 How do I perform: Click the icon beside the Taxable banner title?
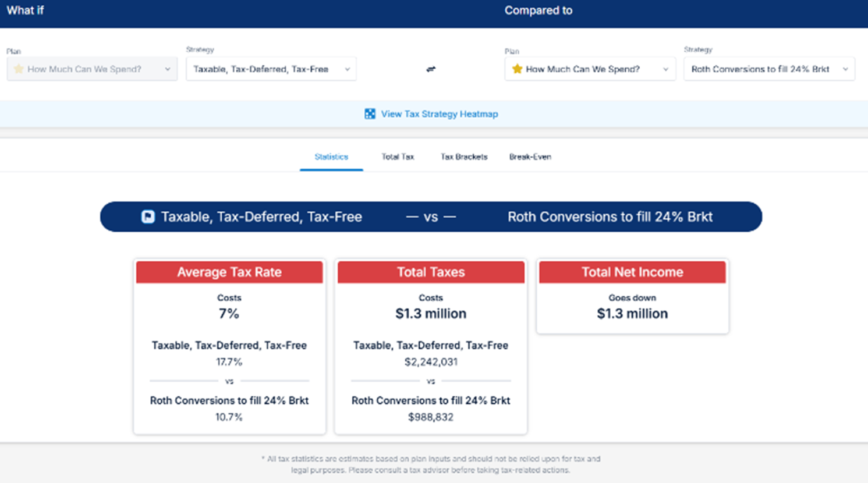click(x=148, y=217)
